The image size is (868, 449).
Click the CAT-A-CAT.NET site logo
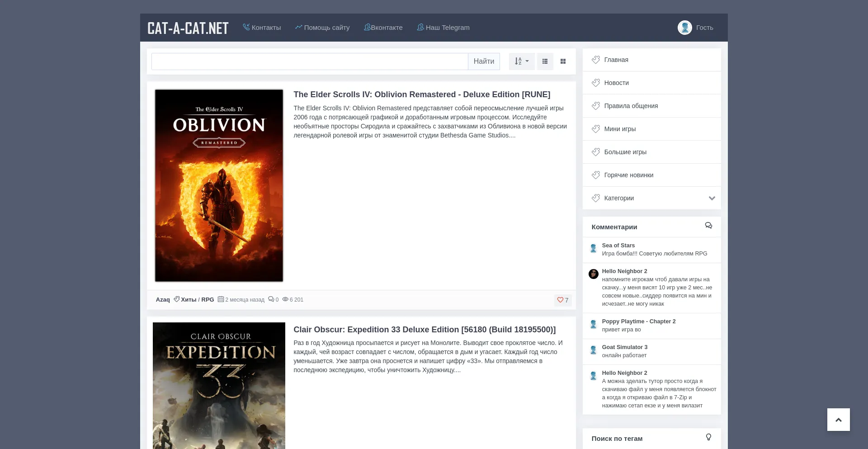click(x=188, y=28)
